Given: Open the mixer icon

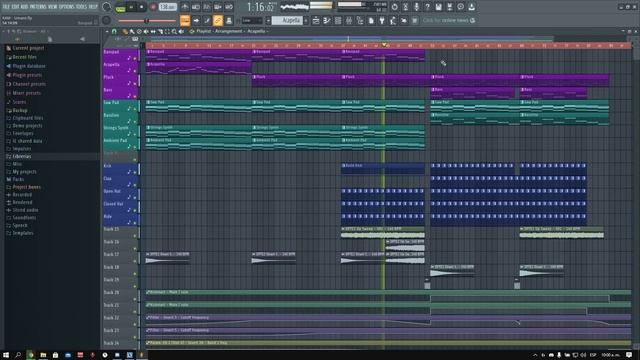Looking at the screenshot, I should (x=349, y=20).
